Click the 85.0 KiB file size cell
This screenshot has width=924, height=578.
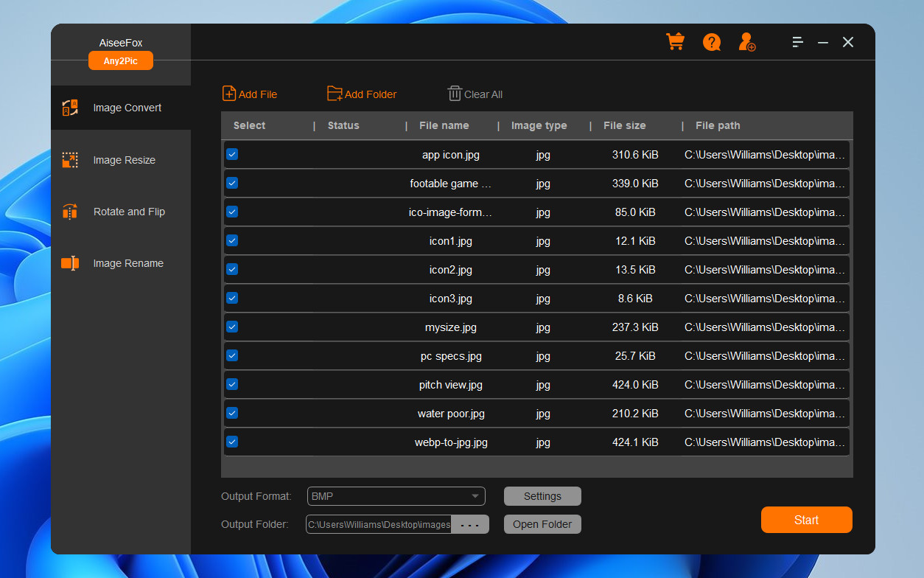point(635,212)
